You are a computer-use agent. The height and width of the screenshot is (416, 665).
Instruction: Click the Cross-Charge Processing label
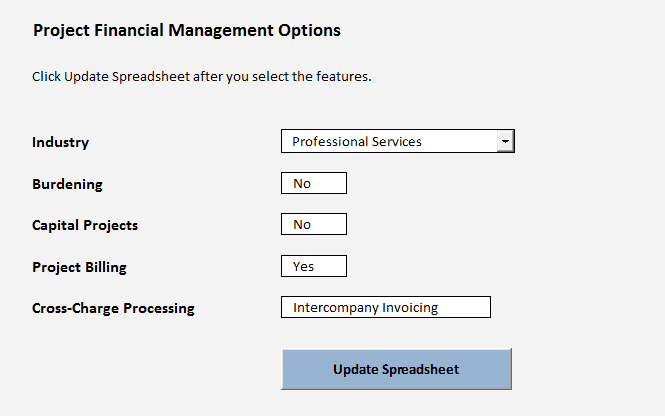tap(113, 308)
